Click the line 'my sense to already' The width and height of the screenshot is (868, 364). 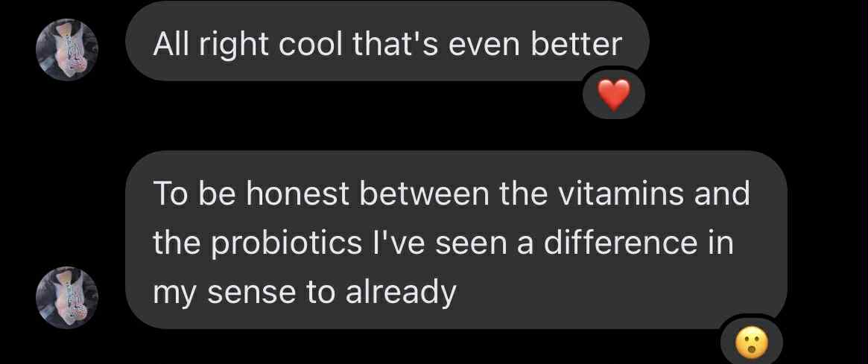[304, 293]
